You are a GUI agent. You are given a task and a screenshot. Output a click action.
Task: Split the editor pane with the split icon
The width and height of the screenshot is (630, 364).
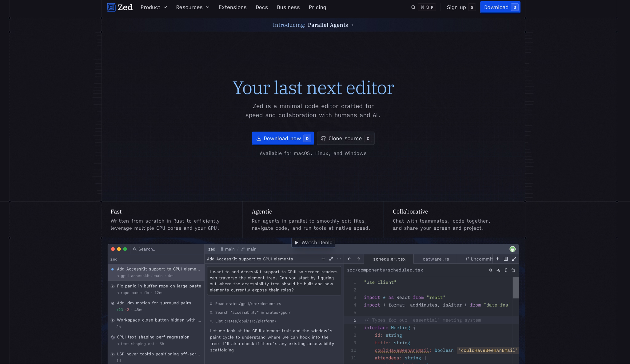tap(505, 259)
